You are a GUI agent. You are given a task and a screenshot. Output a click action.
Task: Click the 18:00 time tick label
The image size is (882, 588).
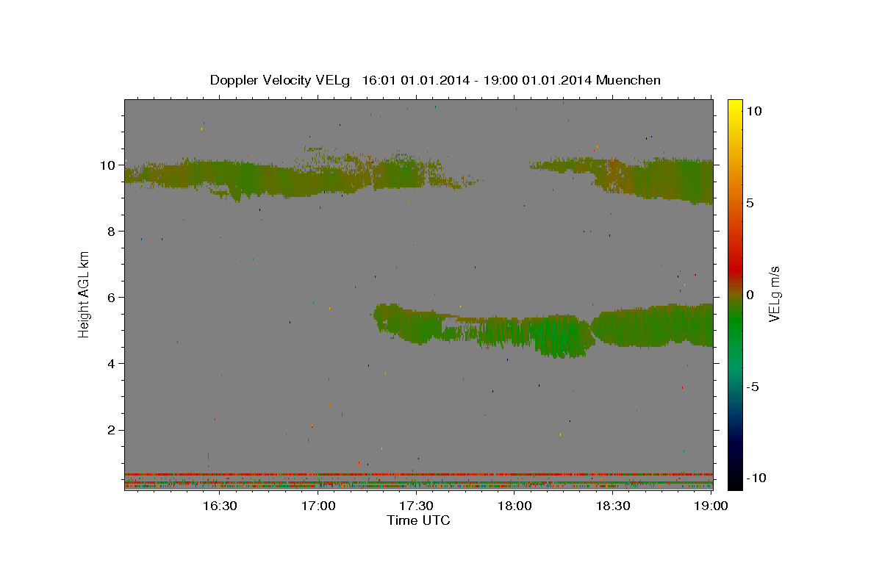coord(514,506)
